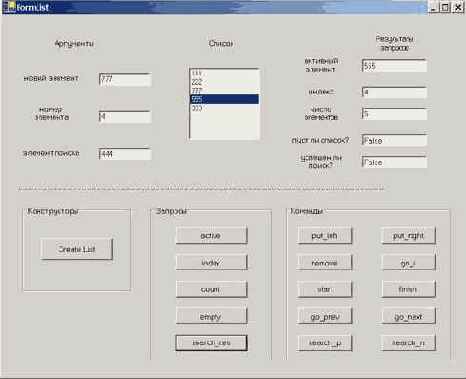Screen dimensions: 466x379
Task: Click the Create List constructor button
Action: 77,249
